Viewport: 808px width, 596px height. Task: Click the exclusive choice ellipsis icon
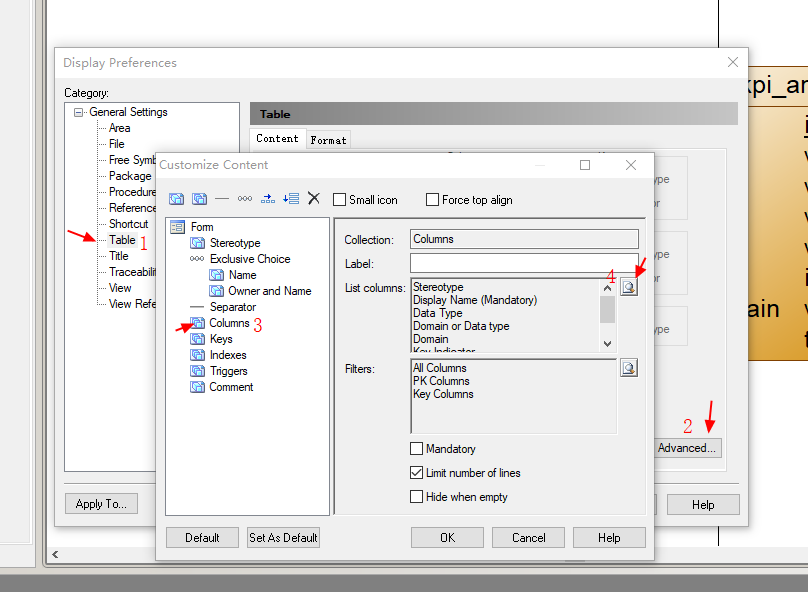(245, 198)
